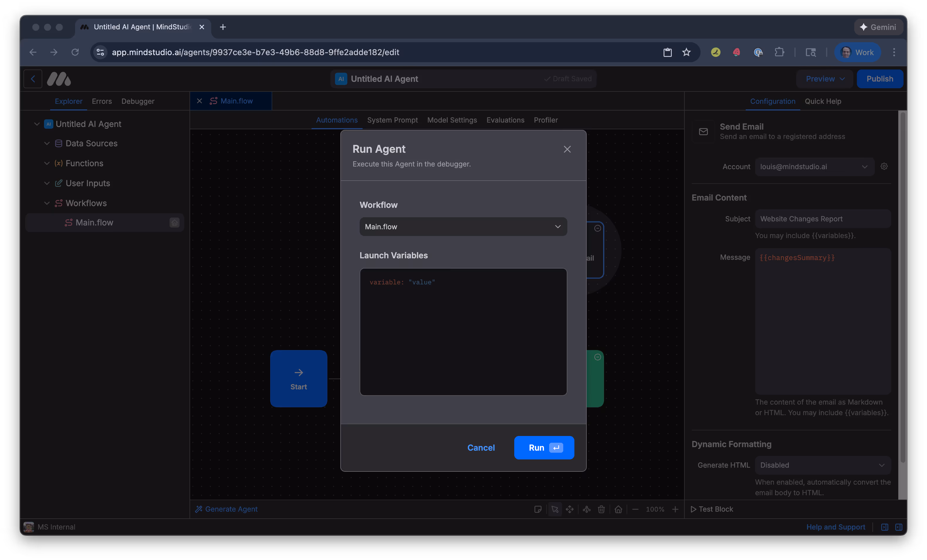The image size is (927, 560).
Task: Open the sticky note tool on the canvas
Action: point(538,509)
